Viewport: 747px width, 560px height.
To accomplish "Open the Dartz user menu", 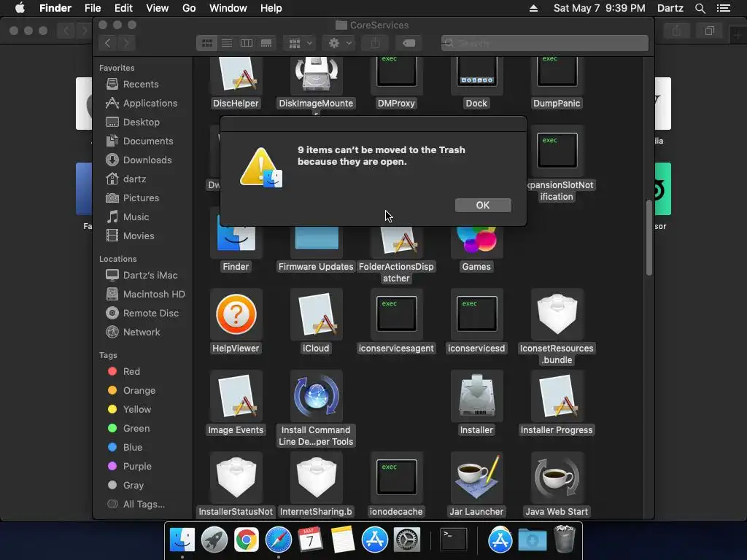I will pos(670,8).
